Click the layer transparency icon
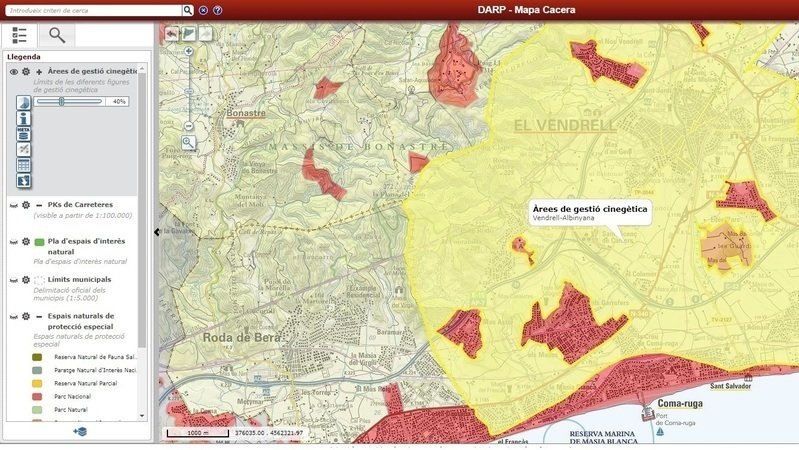This screenshot has width=799, height=450. 23,102
